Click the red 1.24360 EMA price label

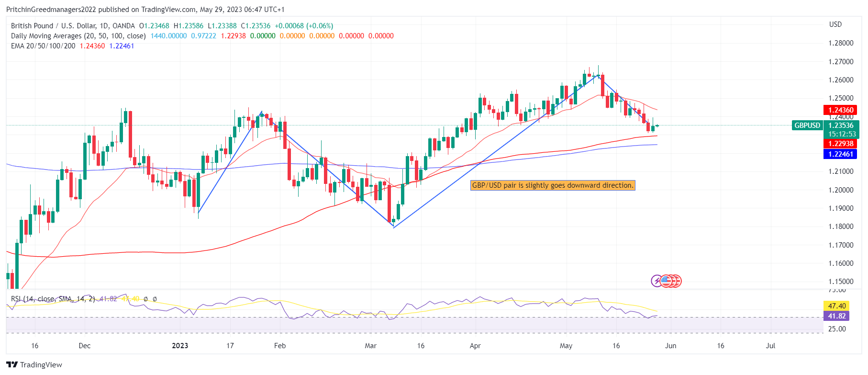pos(841,110)
